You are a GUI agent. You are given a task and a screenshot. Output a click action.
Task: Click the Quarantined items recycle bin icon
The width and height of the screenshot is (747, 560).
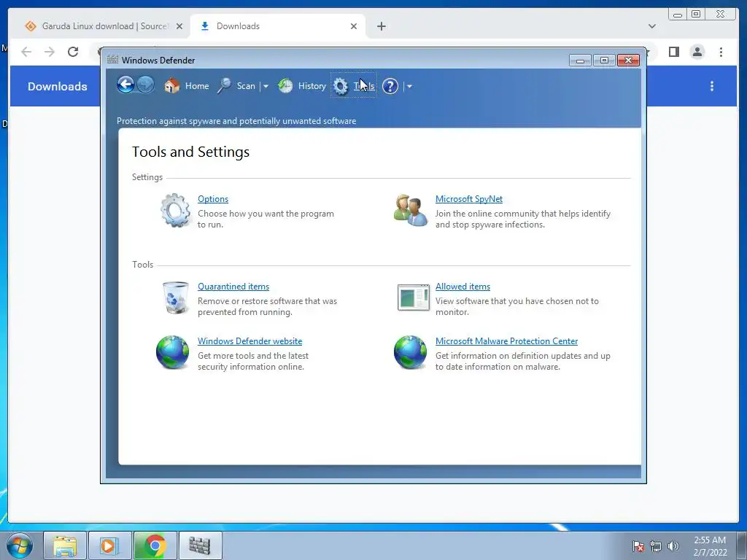click(x=175, y=297)
